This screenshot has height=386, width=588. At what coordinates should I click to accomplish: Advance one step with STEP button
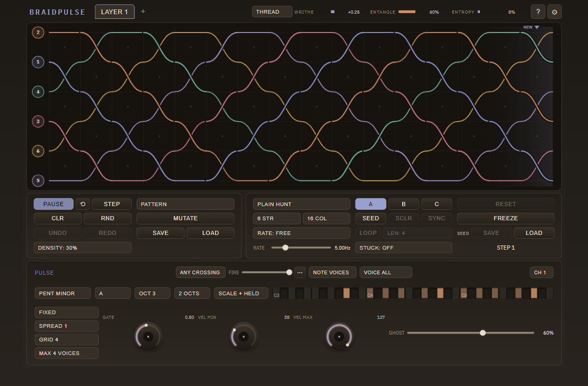tap(112, 204)
